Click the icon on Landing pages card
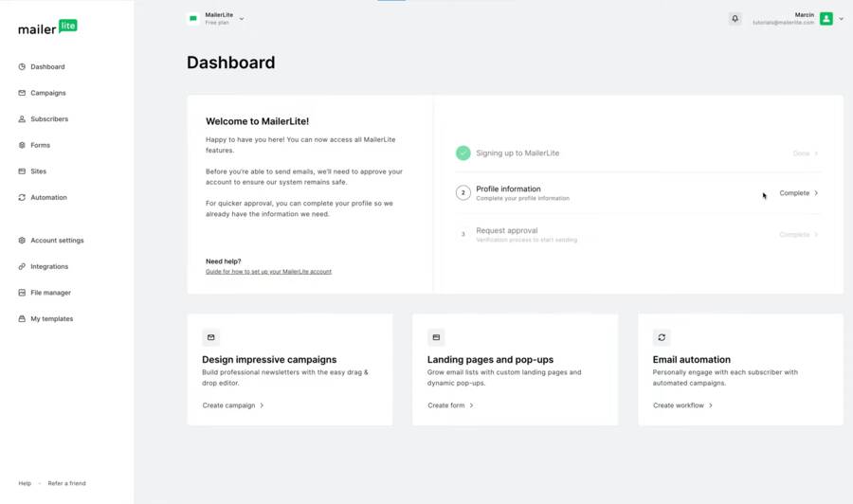 pyautogui.click(x=436, y=337)
